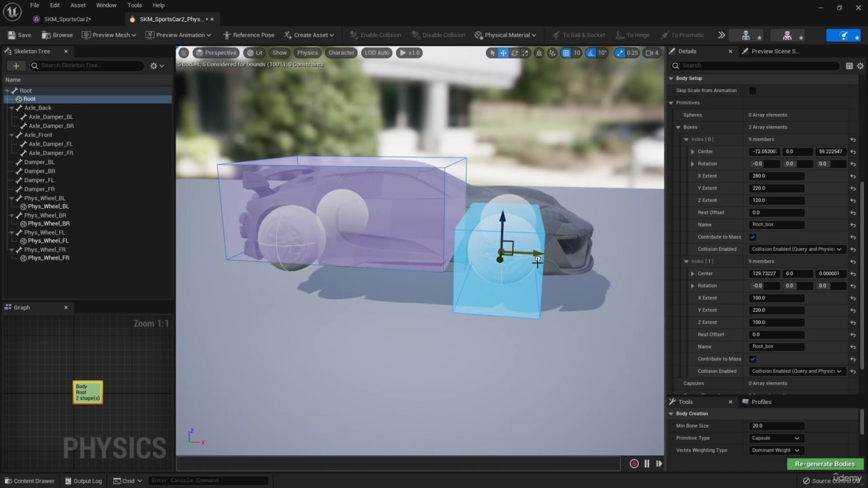Click the Save button in toolbar

pyautogui.click(x=20, y=35)
